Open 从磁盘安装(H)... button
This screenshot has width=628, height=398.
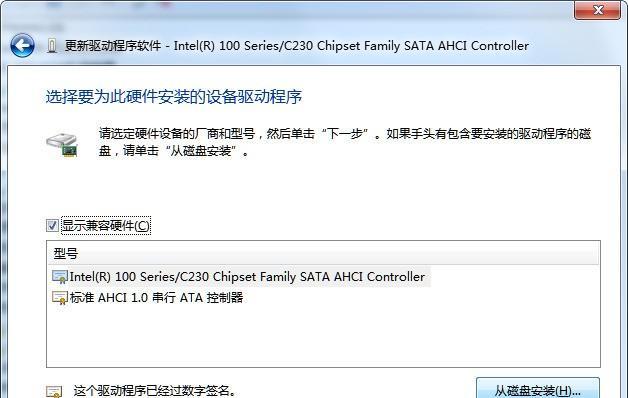538,388
